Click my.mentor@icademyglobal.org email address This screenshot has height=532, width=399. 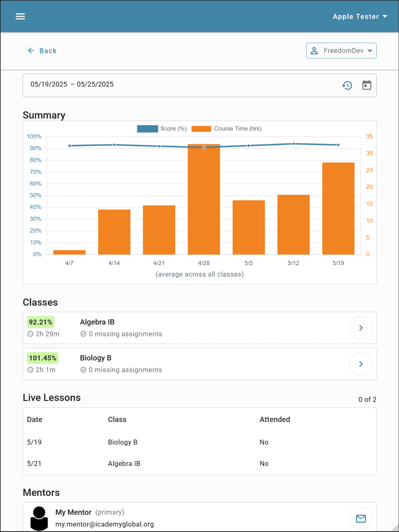click(x=104, y=524)
